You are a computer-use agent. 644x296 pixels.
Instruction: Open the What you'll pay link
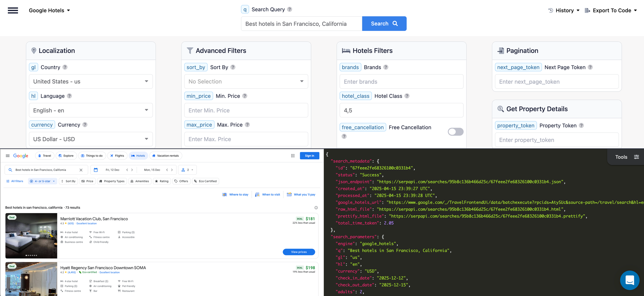point(301,194)
